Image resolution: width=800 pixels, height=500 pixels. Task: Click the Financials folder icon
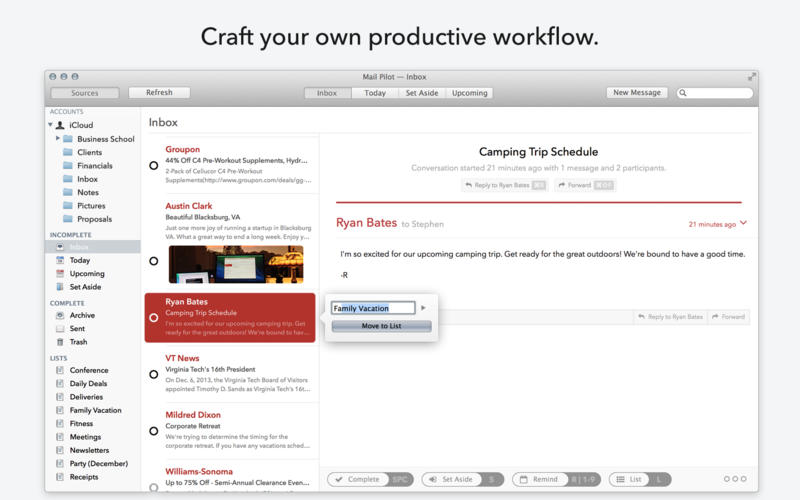point(68,165)
